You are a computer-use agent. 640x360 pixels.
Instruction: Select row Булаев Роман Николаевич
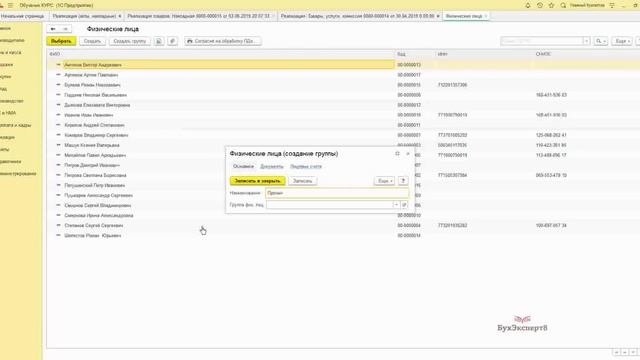click(x=343, y=85)
